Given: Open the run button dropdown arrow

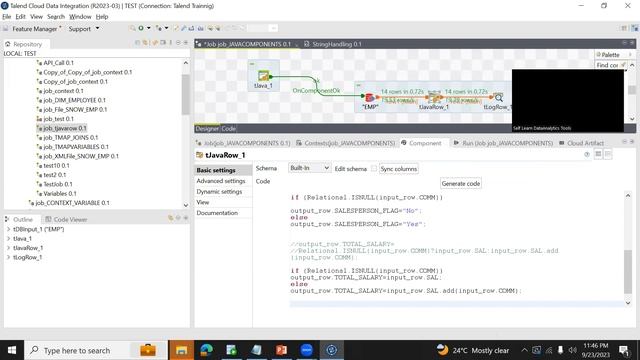Looking at the screenshot, I should 149,28.
